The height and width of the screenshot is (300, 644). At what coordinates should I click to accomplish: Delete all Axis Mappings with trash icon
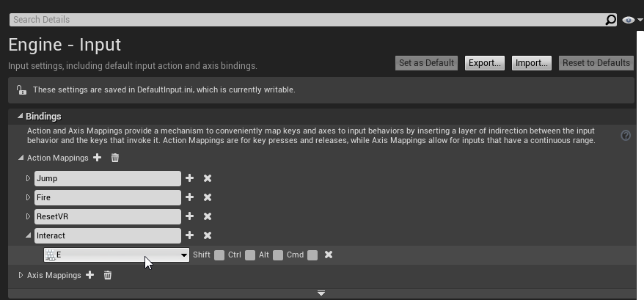pyautogui.click(x=108, y=275)
